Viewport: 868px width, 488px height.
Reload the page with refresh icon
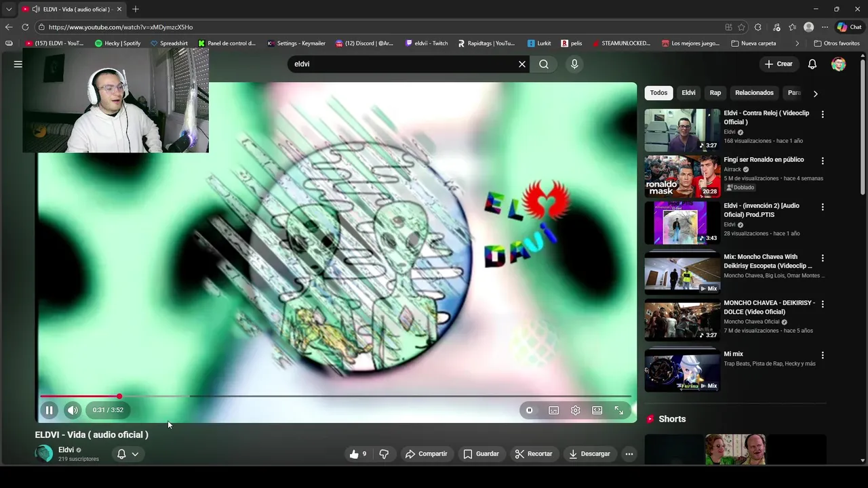point(25,27)
